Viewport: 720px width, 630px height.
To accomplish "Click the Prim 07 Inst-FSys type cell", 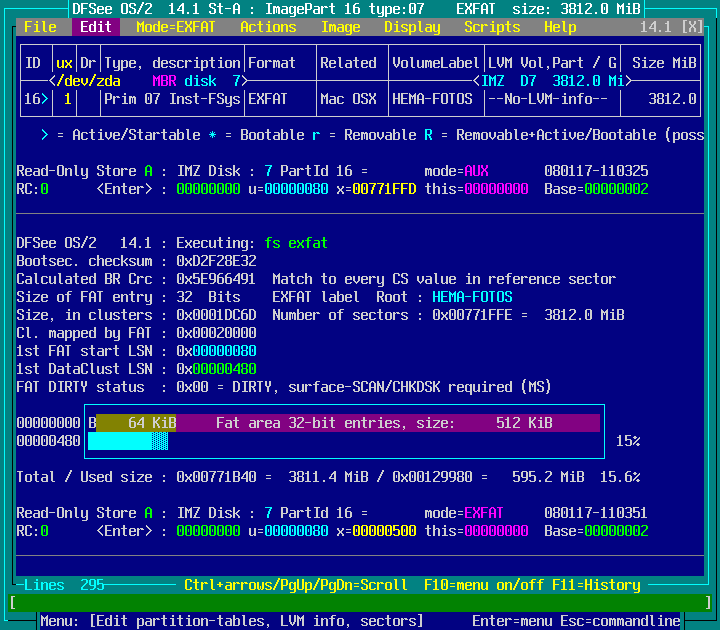I will pos(172,99).
